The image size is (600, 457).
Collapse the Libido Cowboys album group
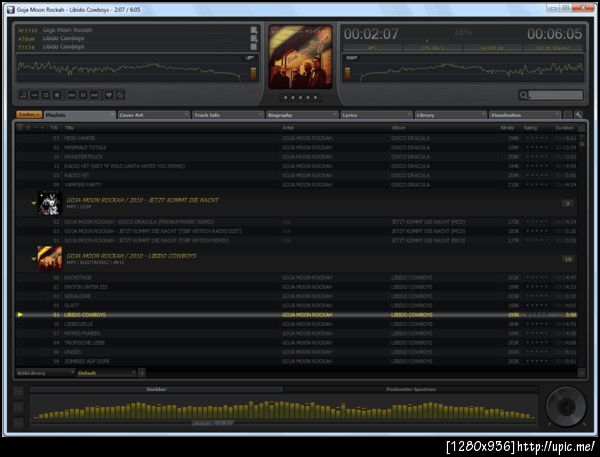pyautogui.click(x=34, y=259)
